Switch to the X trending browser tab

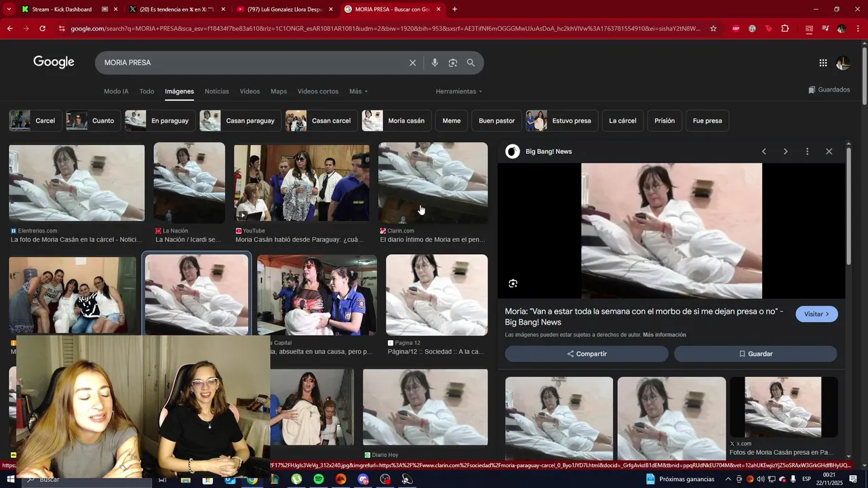(x=178, y=9)
